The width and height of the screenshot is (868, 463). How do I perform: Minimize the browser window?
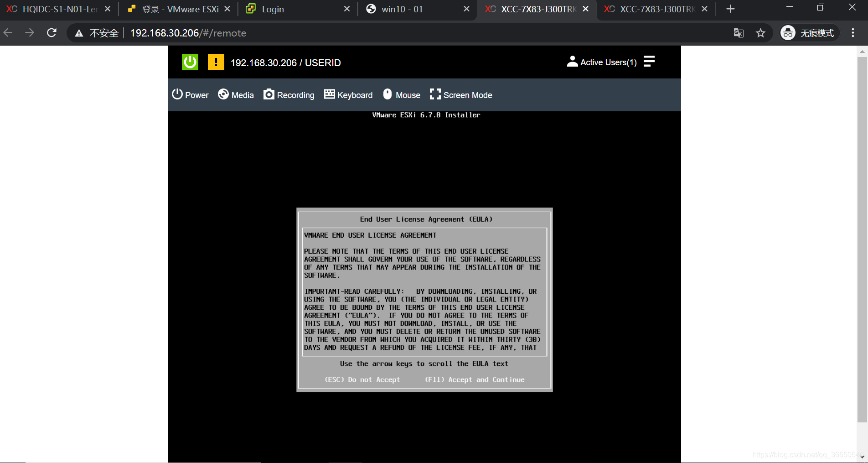(790, 7)
